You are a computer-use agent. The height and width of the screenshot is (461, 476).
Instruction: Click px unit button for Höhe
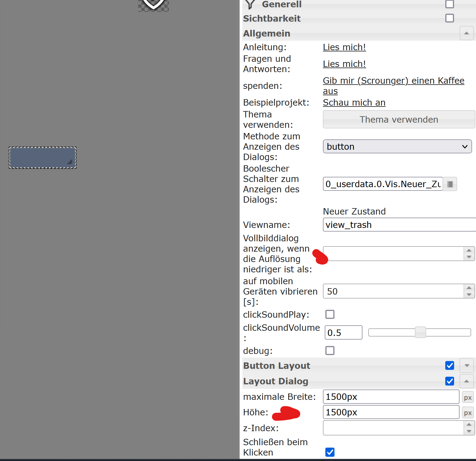coord(468,413)
